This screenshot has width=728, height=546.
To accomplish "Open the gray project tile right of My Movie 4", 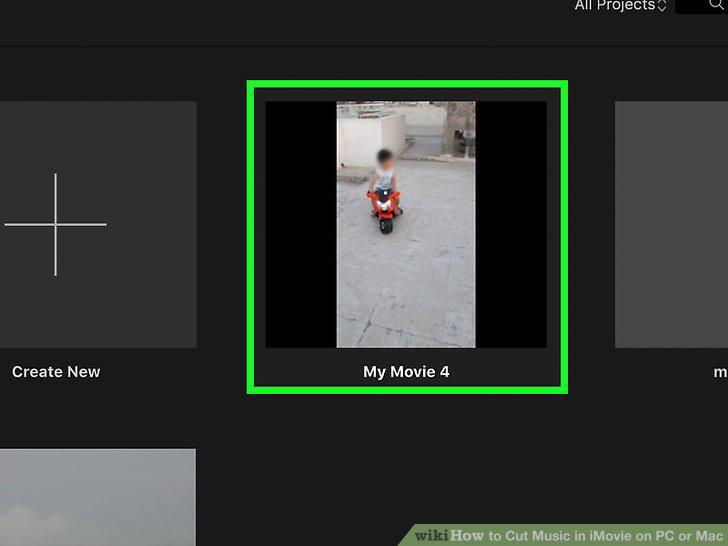I will coord(671,224).
